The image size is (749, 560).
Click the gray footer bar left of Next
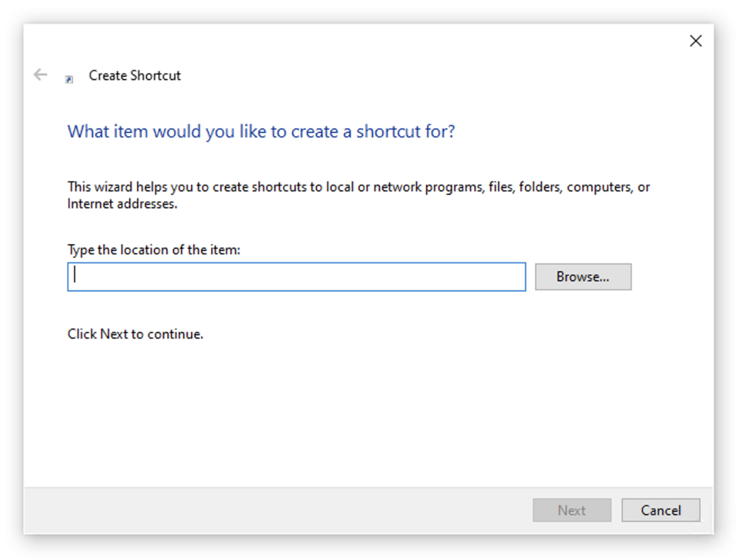(x=270, y=511)
